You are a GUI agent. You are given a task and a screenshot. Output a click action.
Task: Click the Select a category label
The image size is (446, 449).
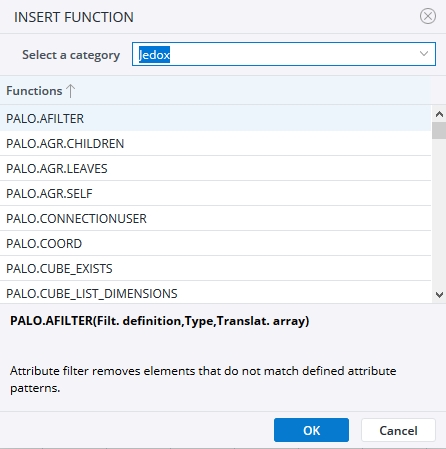point(71,55)
